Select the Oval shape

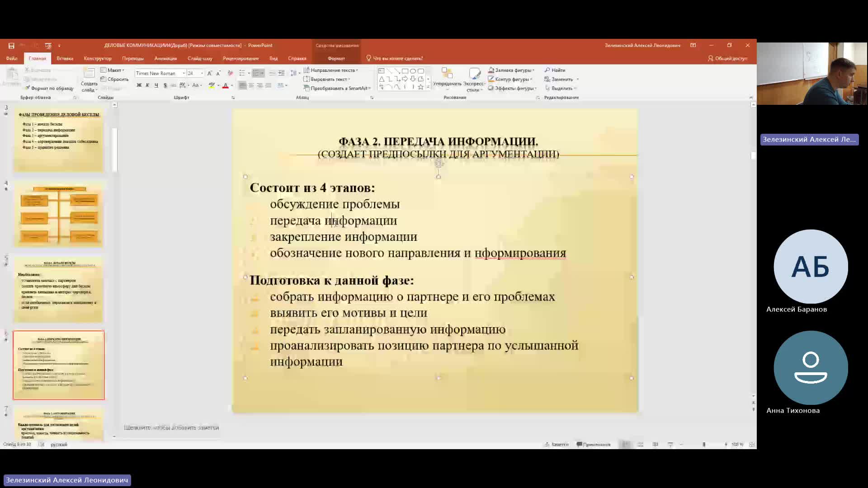[x=413, y=71]
